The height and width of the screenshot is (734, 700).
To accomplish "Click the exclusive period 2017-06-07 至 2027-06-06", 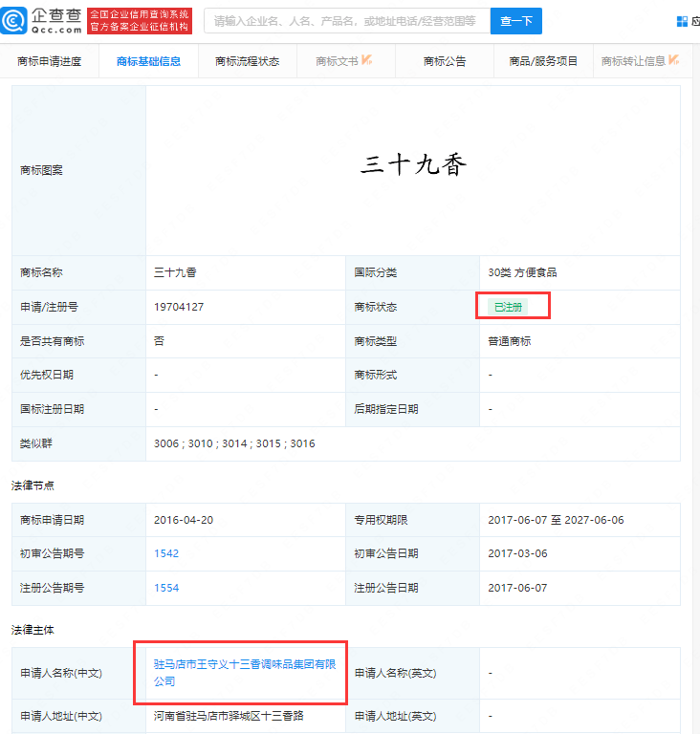I will pos(556,520).
